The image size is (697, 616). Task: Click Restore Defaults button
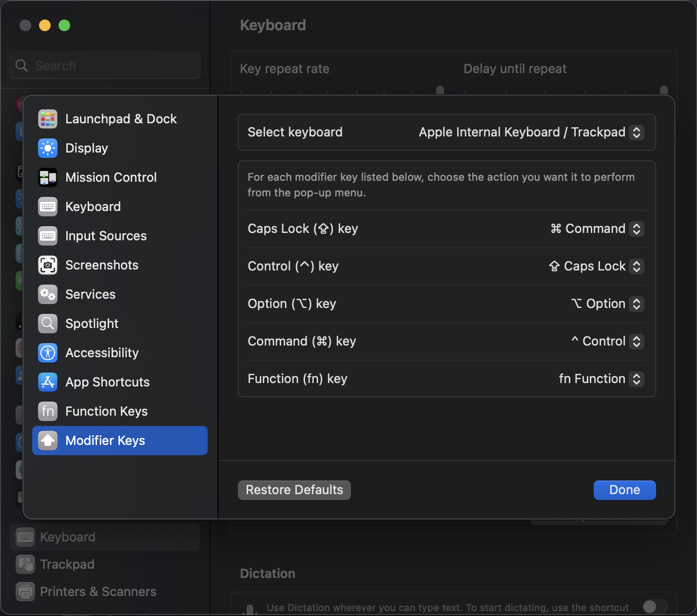tap(294, 490)
